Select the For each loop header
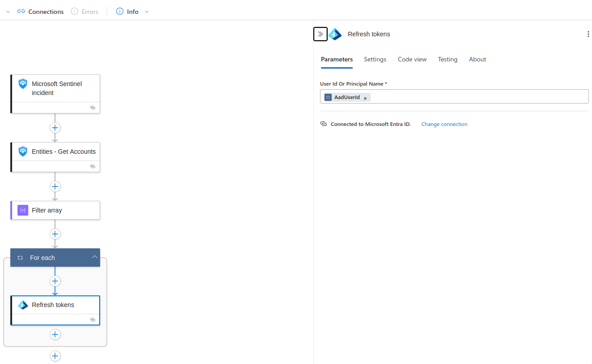This screenshot has height=364, width=592. pyautogui.click(x=55, y=258)
